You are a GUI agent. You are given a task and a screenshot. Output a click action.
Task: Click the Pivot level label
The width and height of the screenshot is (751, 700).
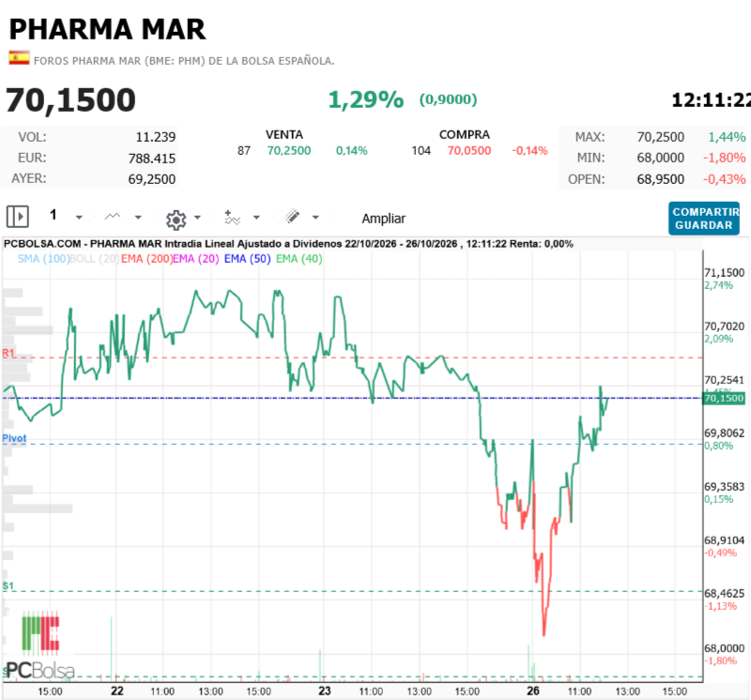point(14,438)
